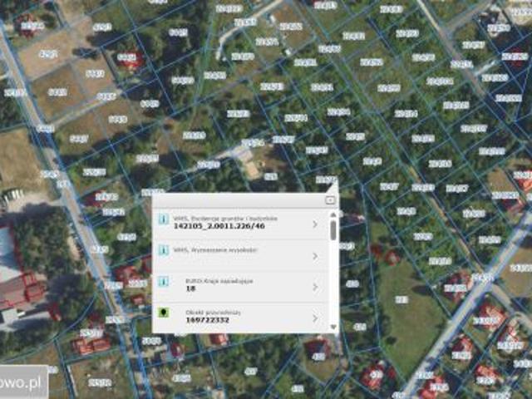The image size is (532, 399).
Task: Expand the 169722332 object row chevron
Action: tap(315, 318)
